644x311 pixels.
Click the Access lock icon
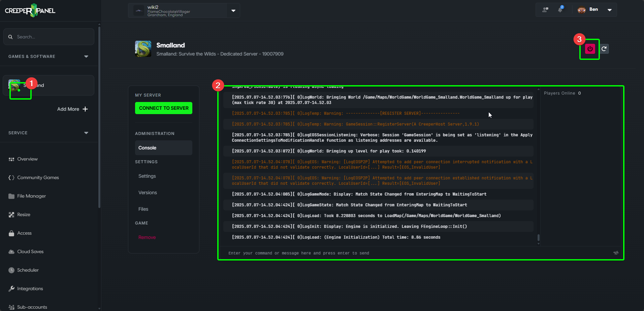click(x=11, y=233)
